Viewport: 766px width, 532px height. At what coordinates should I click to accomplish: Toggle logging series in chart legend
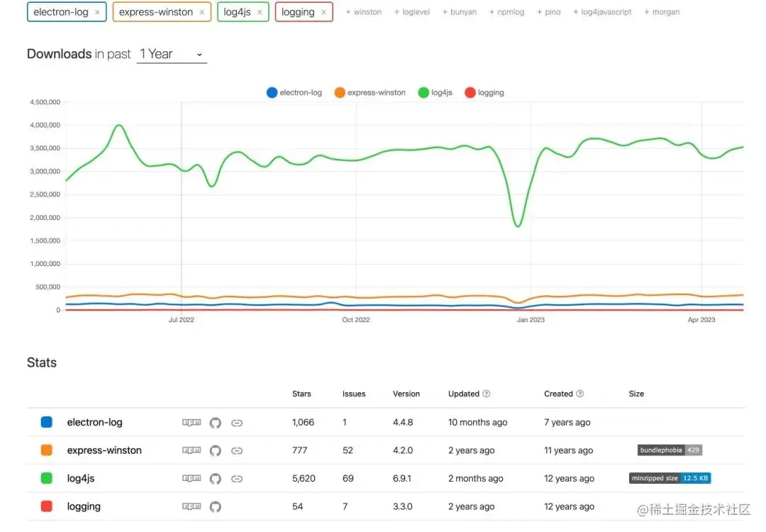click(x=484, y=92)
